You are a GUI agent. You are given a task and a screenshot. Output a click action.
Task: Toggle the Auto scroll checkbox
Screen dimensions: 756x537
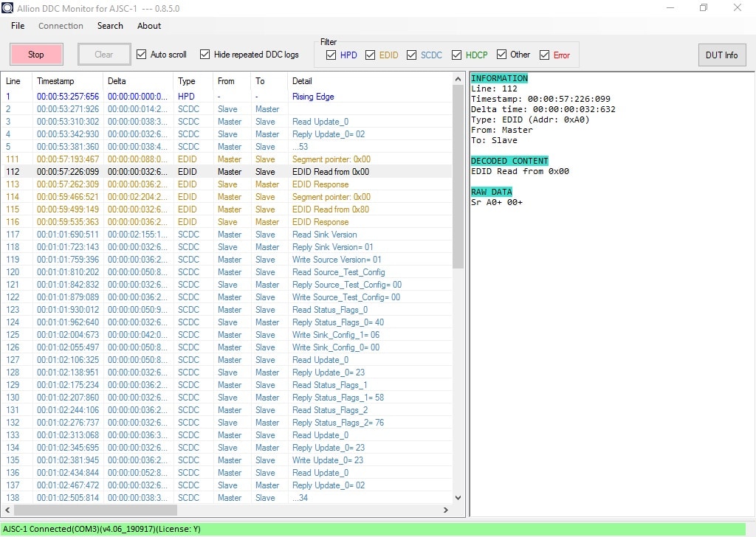142,55
